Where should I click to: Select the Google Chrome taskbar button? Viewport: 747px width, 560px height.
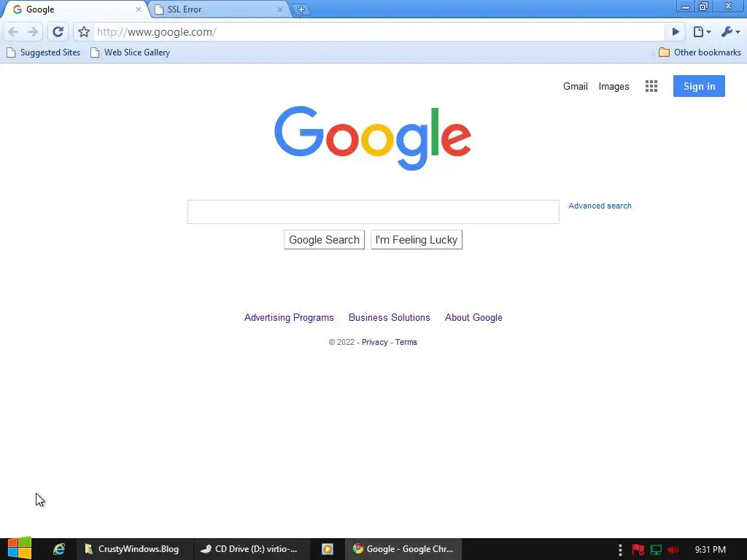coord(403,549)
